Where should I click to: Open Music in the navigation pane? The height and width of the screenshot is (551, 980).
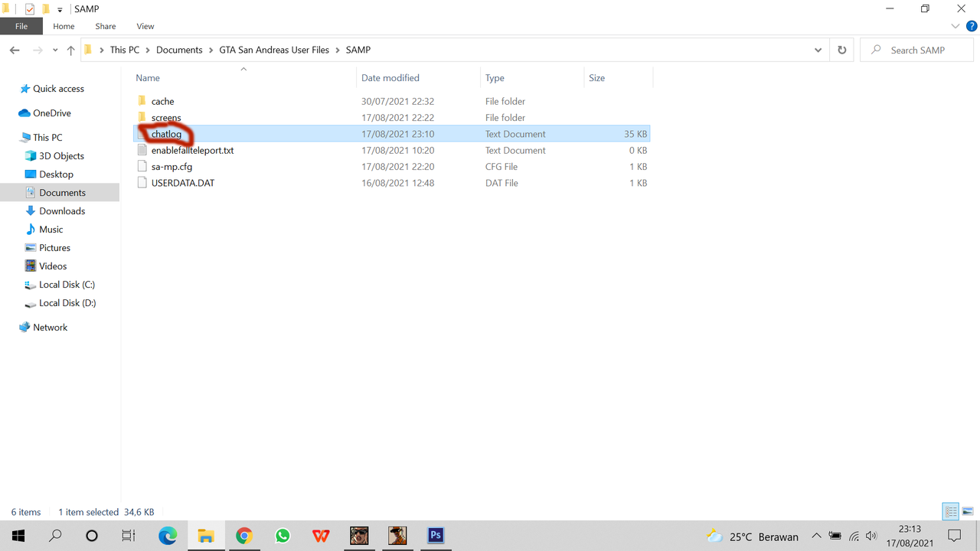pyautogui.click(x=51, y=230)
